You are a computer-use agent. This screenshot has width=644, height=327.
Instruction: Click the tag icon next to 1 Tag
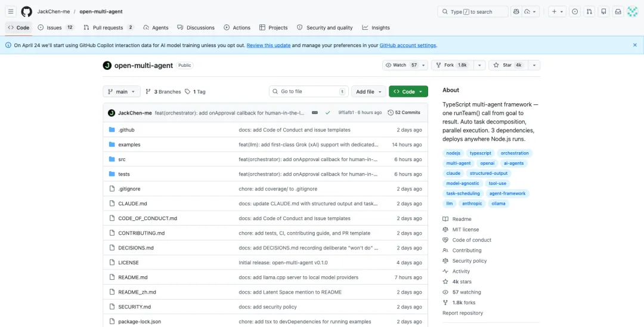[188, 92]
